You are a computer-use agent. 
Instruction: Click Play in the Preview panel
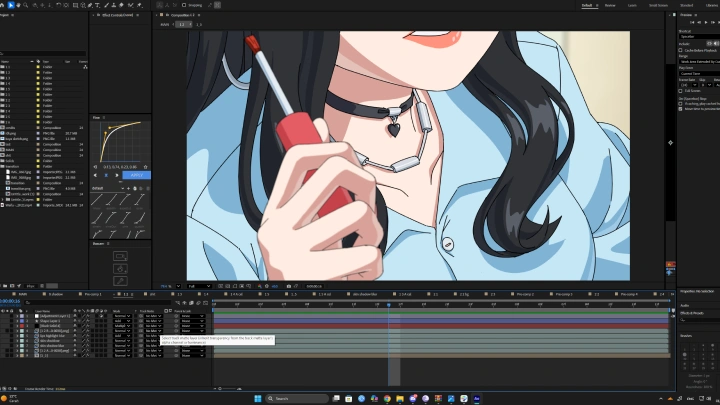[706, 22]
